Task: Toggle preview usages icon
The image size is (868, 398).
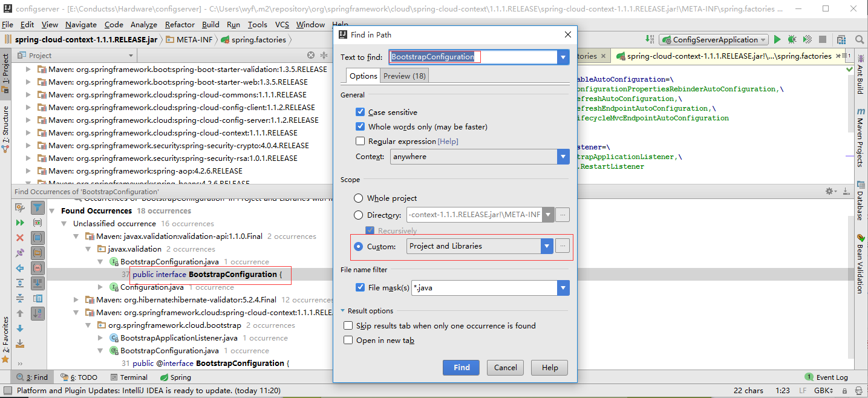Action: [38, 298]
